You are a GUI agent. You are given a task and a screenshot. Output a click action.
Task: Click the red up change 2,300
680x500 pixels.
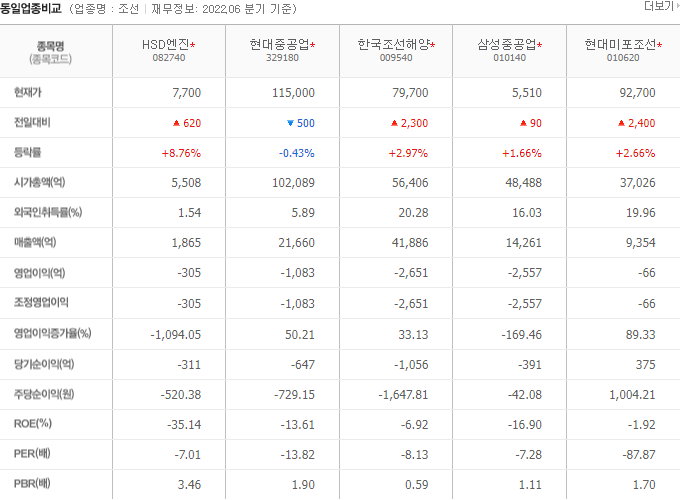point(409,123)
